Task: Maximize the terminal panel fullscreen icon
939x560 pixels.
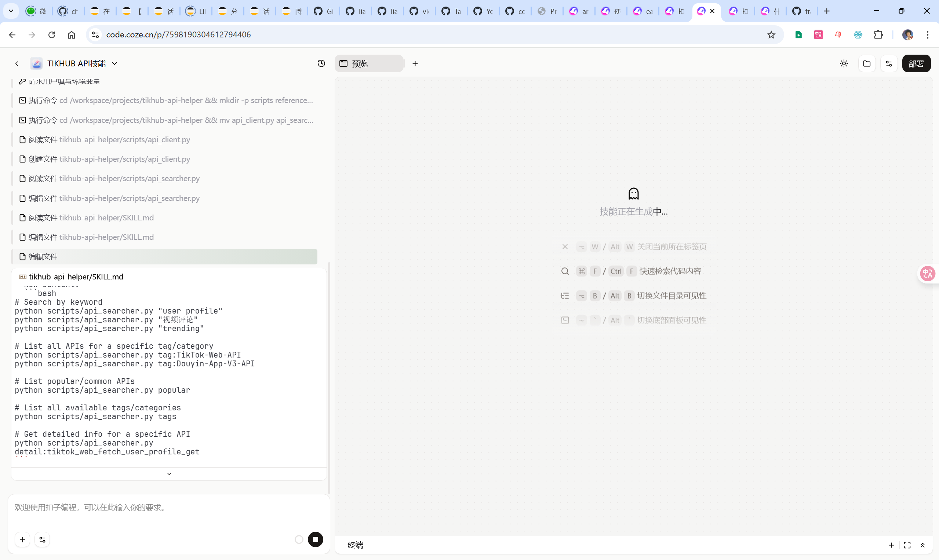Action: coord(907,545)
